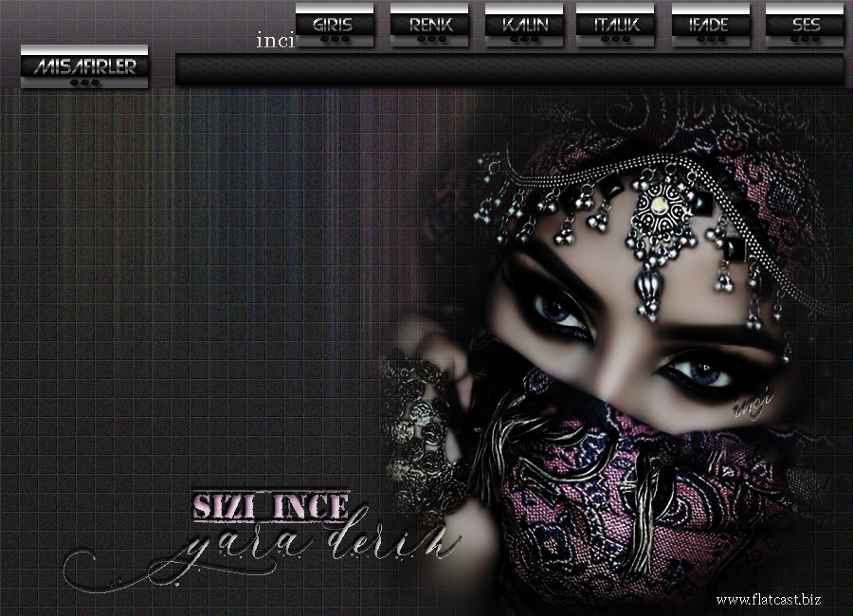Open the RENK color picker
Screen dimensions: 853x616
point(431,25)
